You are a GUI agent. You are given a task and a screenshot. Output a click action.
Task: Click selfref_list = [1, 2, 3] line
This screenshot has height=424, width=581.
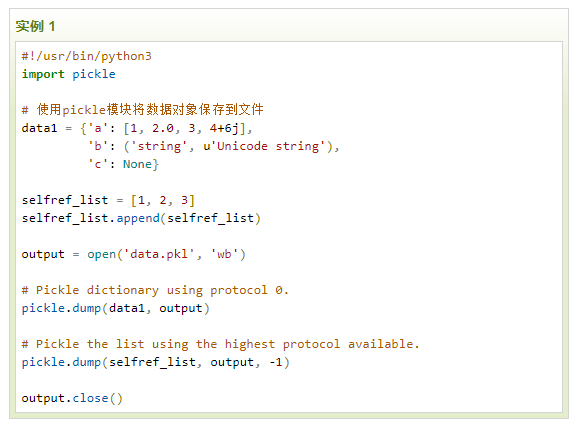click(108, 200)
